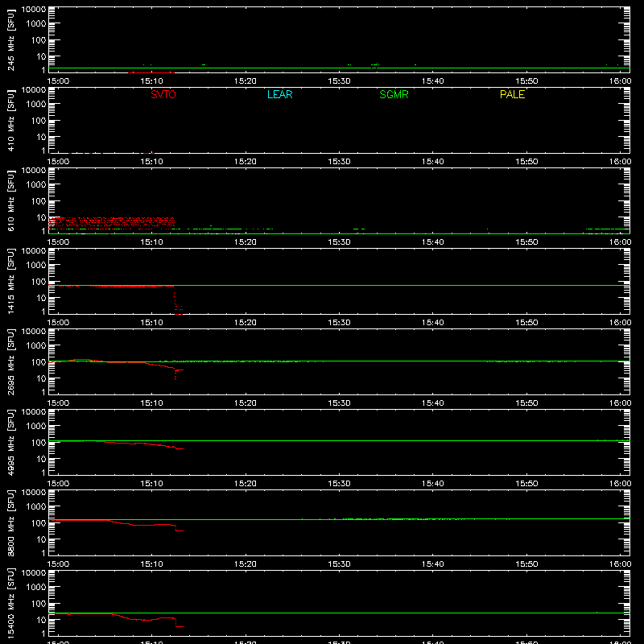
Task: Click the 15:30 time label under 410 MHz plot
Action: (339, 162)
